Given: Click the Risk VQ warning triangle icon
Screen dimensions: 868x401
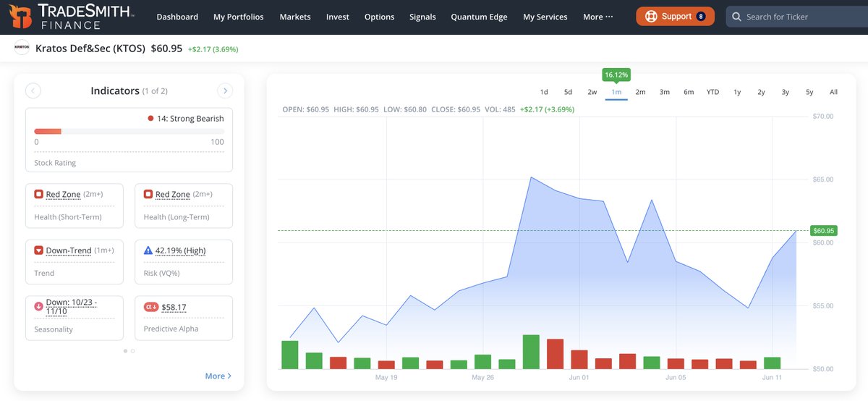Looking at the screenshot, I should point(148,250).
